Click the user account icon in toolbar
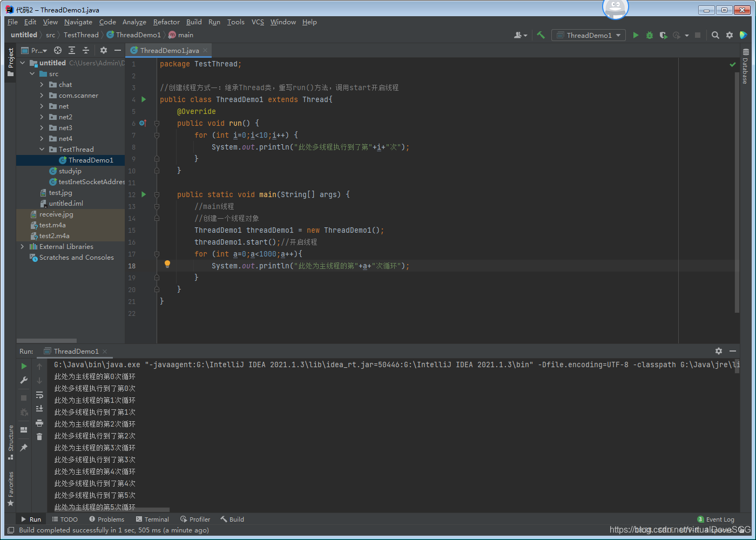 pos(520,35)
